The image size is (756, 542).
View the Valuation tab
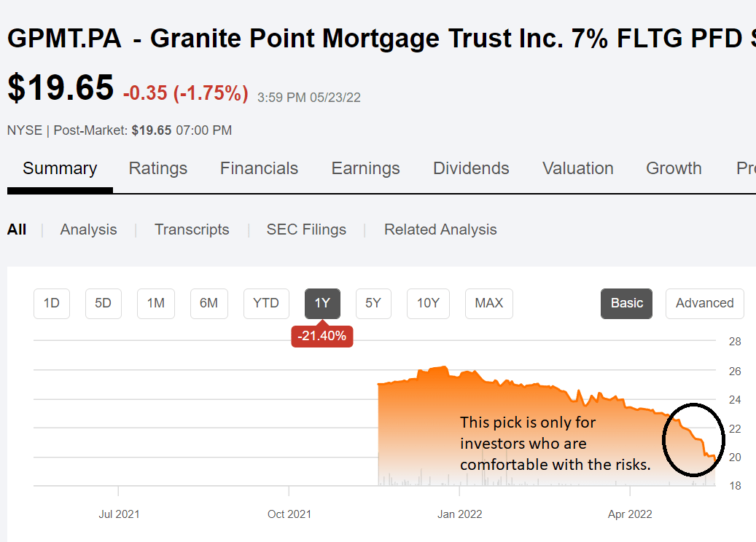click(x=577, y=168)
